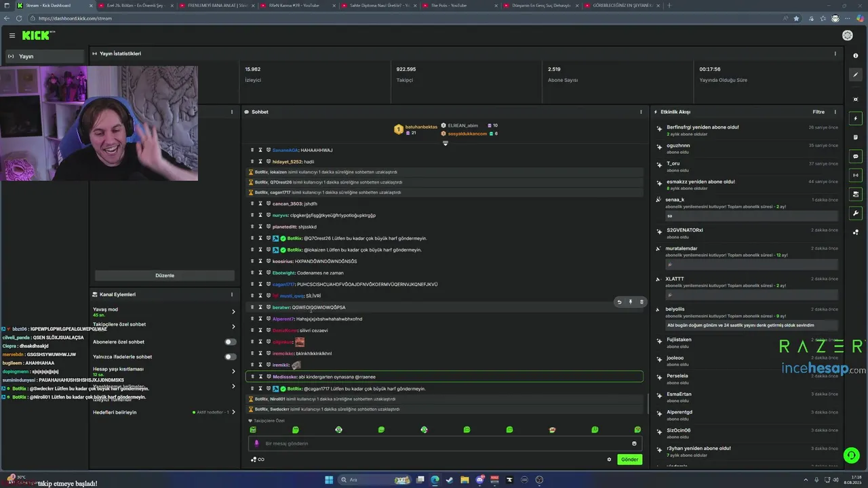Open OBS Studio from the taskbar
Image resolution: width=868 pixels, height=488 pixels.
pos(539,480)
